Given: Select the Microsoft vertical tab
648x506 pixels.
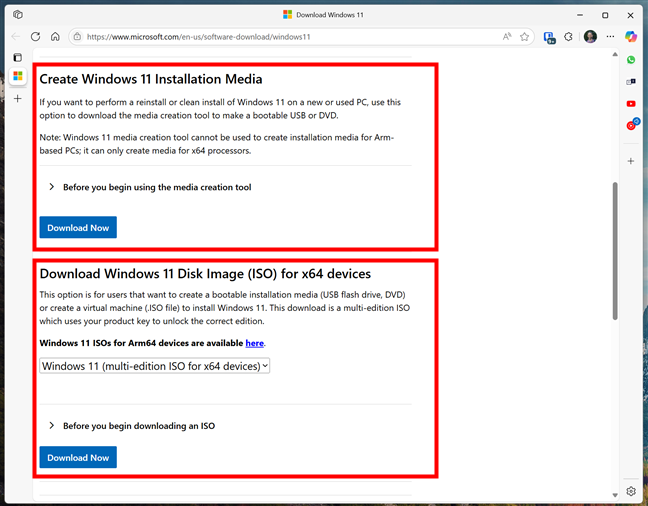Looking at the screenshot, I should (x=18, y=76).
